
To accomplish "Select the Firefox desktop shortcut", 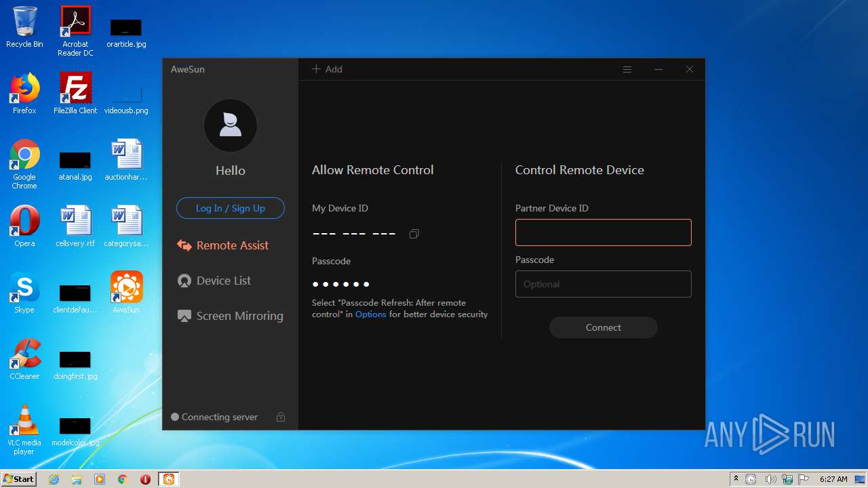I will pyautogui.click(x=24, y=94).
